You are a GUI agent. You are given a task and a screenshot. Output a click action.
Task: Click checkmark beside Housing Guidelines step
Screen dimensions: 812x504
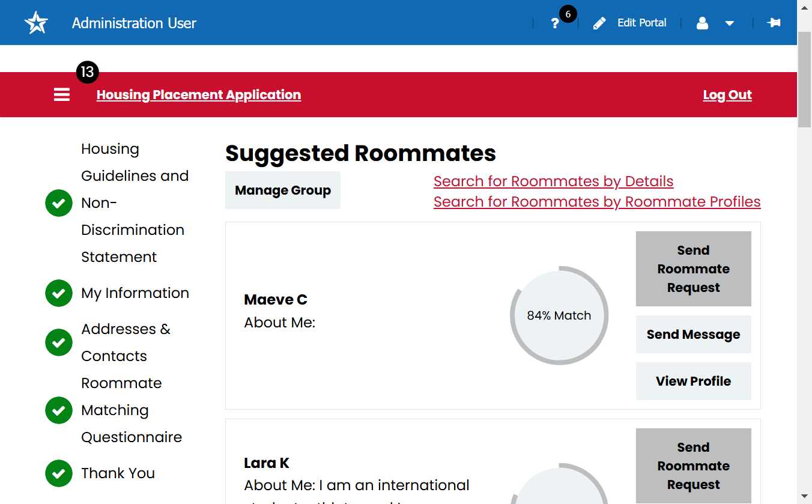click(x=59, y=203)
